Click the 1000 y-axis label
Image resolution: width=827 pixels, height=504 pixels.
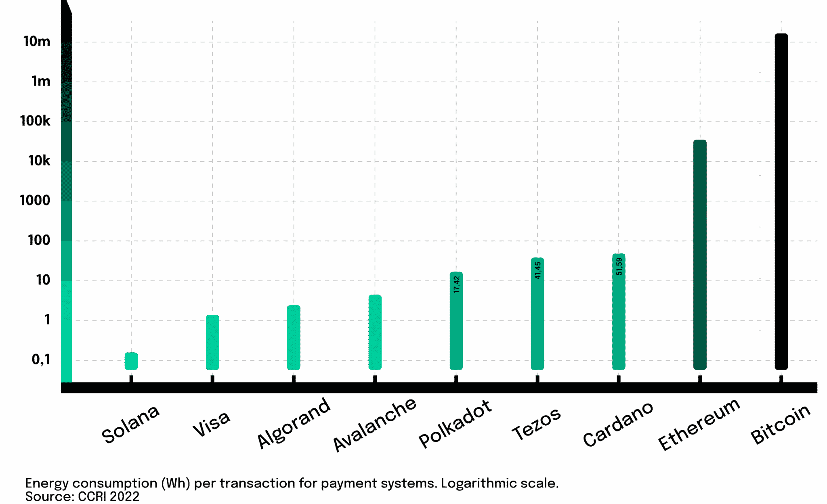(35, 201)
